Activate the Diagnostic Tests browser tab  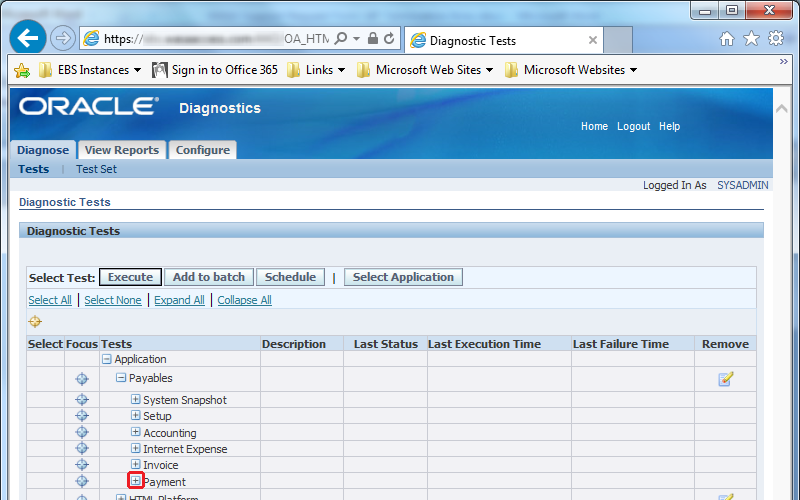(504, 40)
